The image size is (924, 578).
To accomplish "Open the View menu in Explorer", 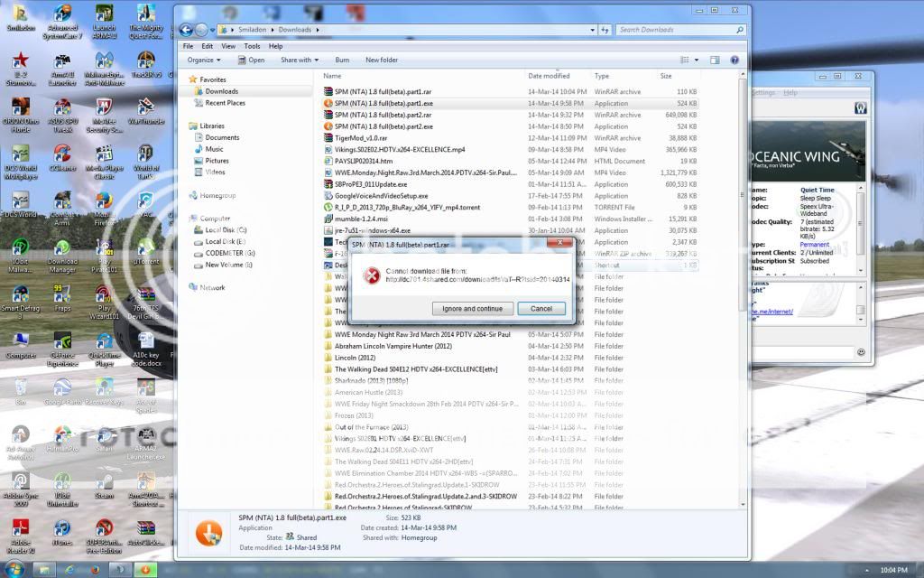I will pyautogui.click(x=228, y=46).
